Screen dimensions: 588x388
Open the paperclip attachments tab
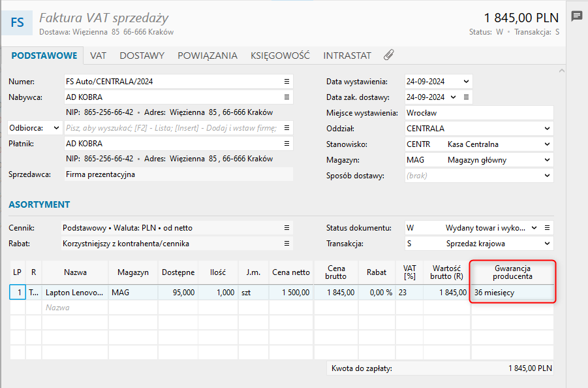click(388, 56)
